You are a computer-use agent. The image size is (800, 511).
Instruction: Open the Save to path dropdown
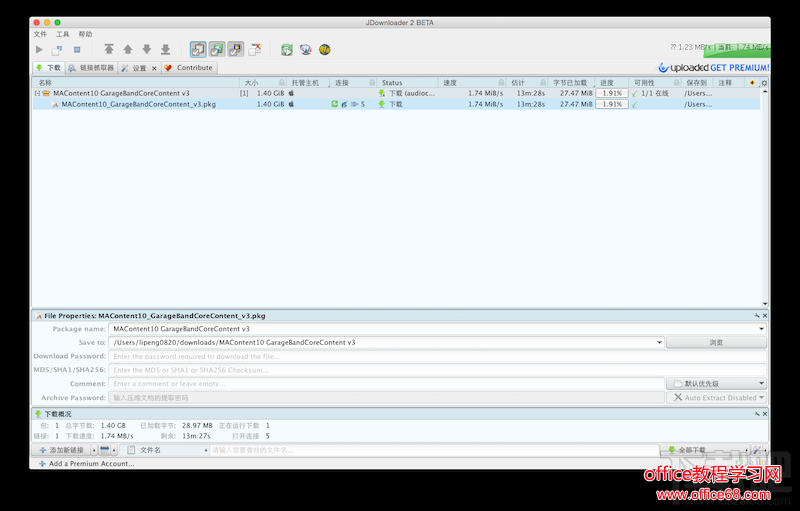pyautogui.click(x=659, y=343)
